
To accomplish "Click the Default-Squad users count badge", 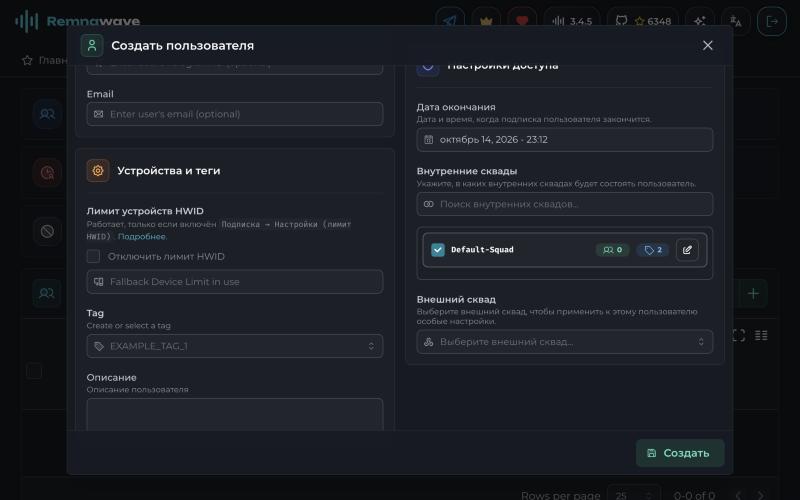I will 612,249.
